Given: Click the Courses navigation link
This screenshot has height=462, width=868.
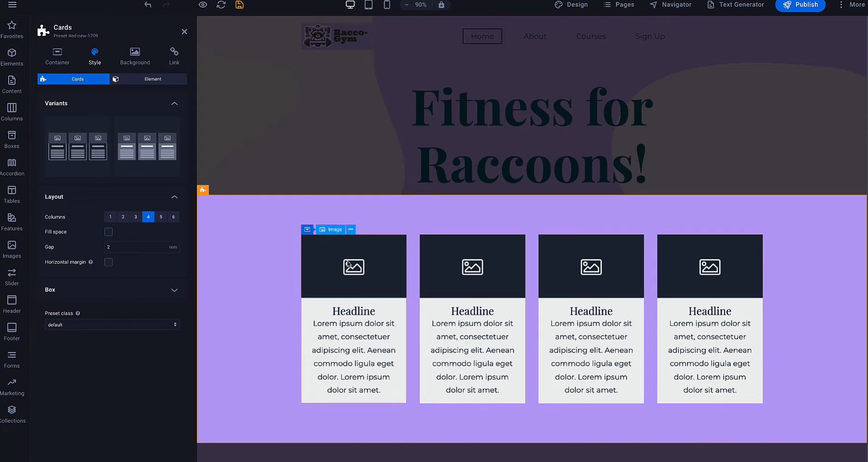Looking at the screenshot, I should [591, 36].
